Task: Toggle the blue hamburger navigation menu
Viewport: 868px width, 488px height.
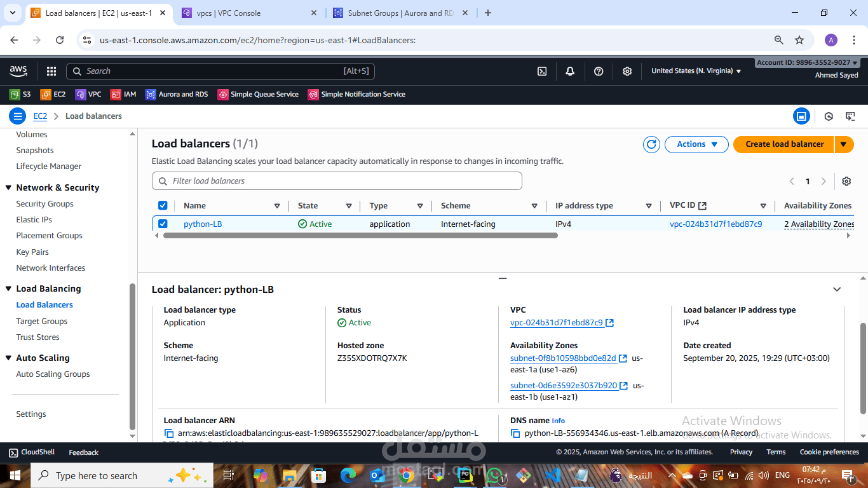Action: [x=17, y=116]
